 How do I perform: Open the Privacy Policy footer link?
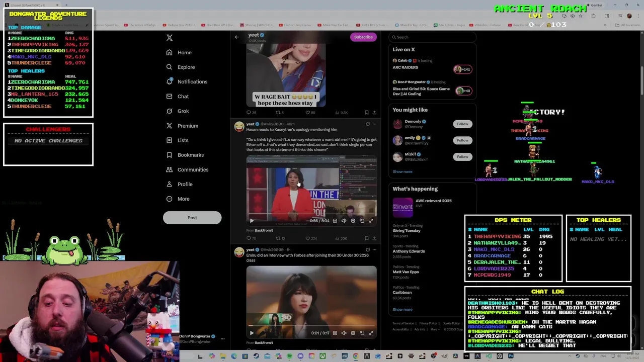coord(428,323)
